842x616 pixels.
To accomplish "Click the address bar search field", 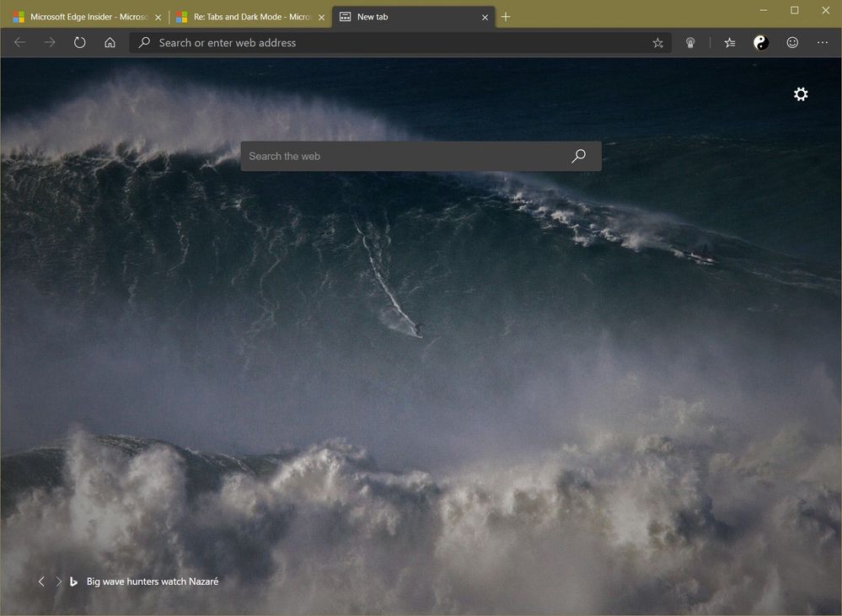I will (400, 43).
